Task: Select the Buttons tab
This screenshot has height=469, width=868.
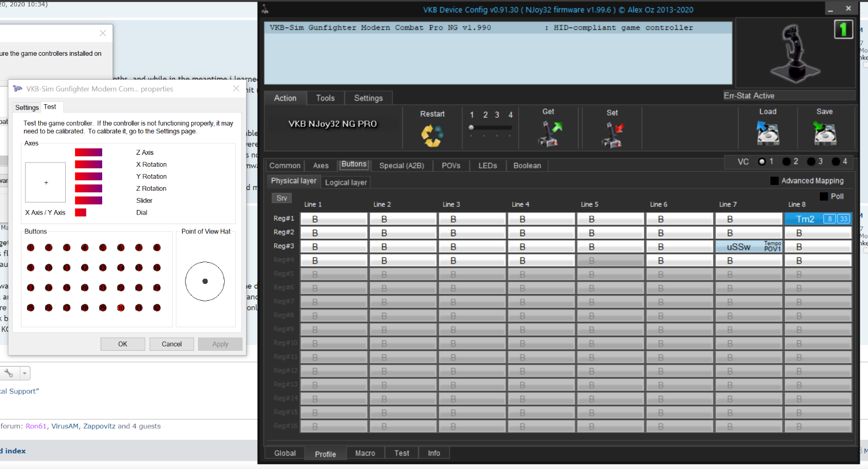Action: (x=354, y=164)
